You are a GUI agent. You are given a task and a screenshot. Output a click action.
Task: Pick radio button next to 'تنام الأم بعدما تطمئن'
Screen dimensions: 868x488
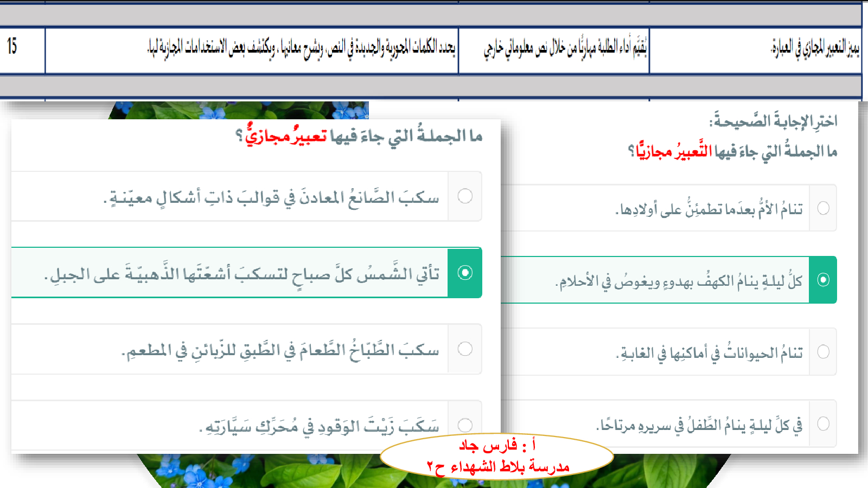(823, 208)
